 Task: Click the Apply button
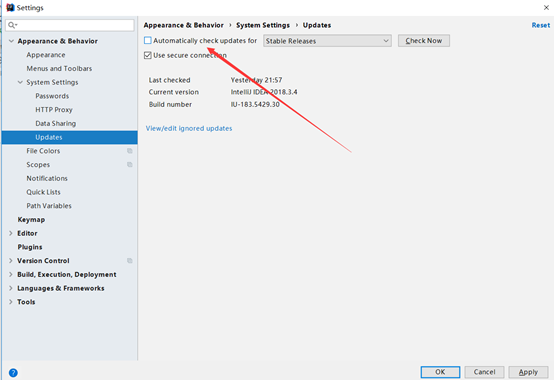528,372
